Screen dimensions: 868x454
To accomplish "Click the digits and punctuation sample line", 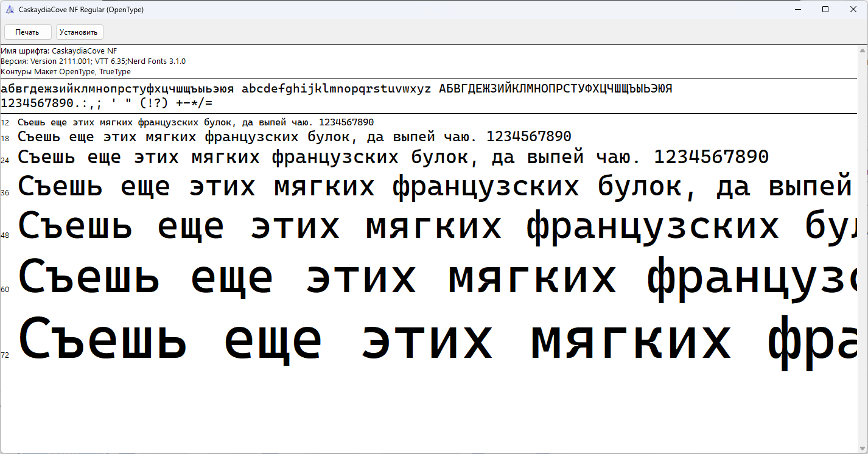I will point(107,103).
